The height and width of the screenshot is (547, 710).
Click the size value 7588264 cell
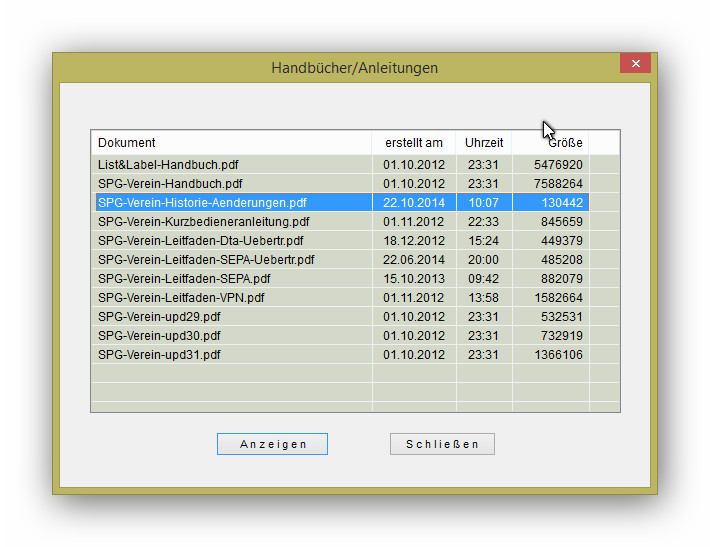558,184
